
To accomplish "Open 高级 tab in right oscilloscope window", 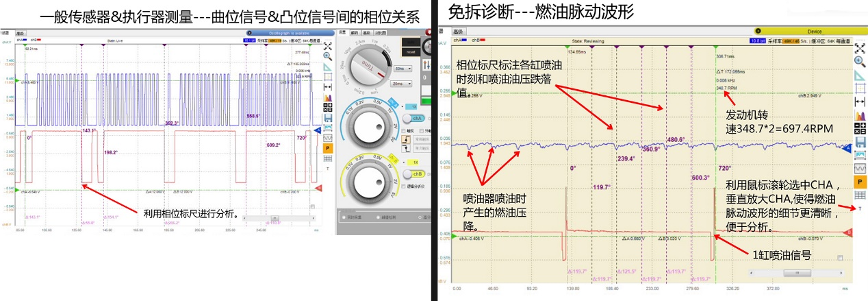I will tap(459, 32).
